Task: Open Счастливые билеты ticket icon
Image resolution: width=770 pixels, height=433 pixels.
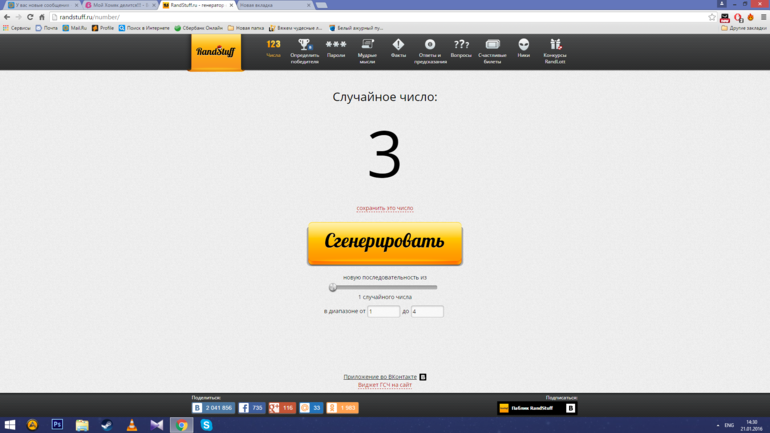Action: point(492,45)
